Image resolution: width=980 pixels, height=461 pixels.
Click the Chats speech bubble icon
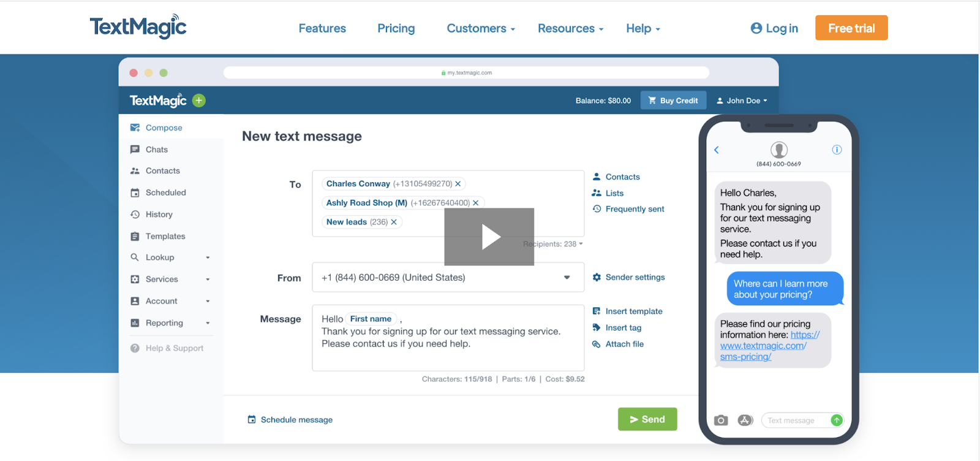(x=135, y=150)
